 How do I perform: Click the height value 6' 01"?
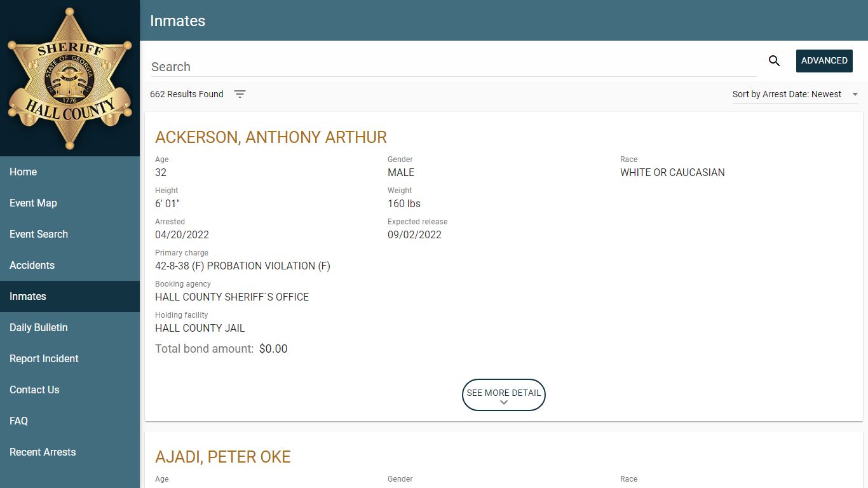coord(168,203)
